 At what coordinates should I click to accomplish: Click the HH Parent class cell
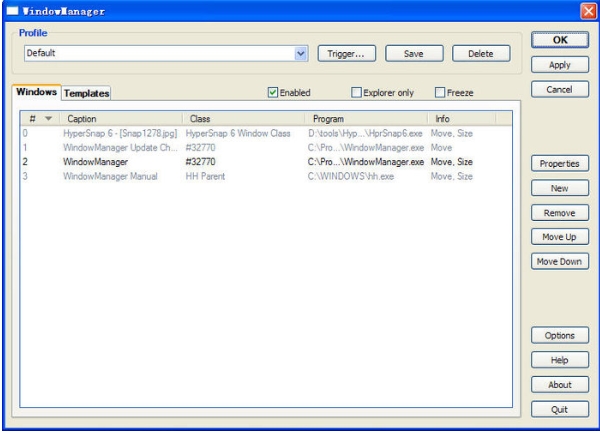205,176
